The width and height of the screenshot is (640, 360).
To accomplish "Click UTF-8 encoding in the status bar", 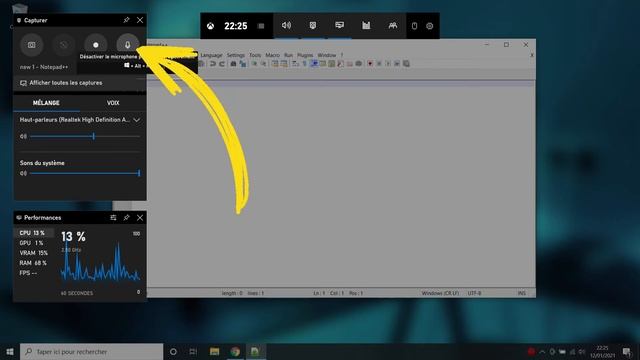I will pyautogui.click(x=474, y=293).
